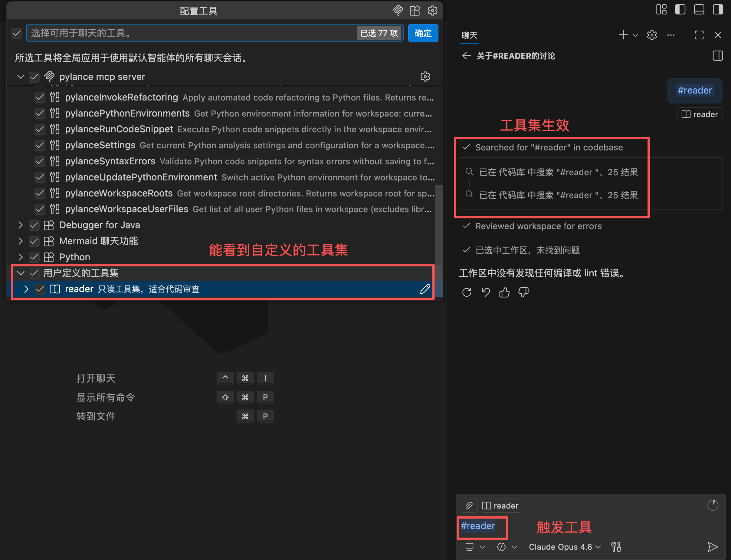
Task: Send the chat message with the arrow icon
Action: (x=713, y=547)
